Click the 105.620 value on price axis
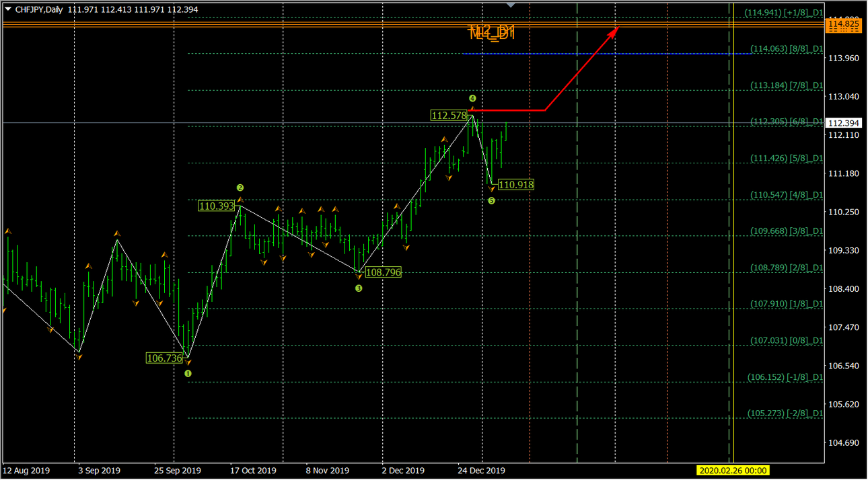This screenshot has height=480, width=868. [844, 404]
